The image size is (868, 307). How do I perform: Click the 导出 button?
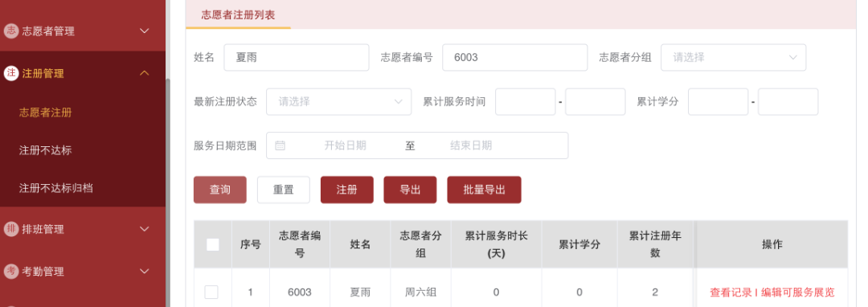click(410, 190)
